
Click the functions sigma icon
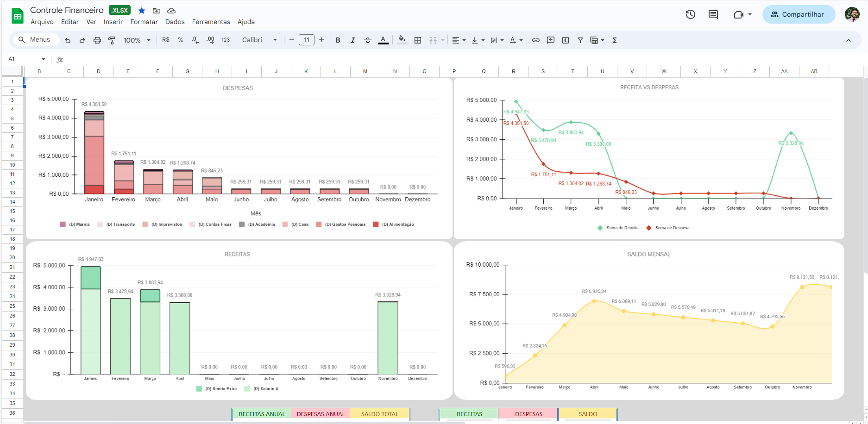(x=615, y=40)
